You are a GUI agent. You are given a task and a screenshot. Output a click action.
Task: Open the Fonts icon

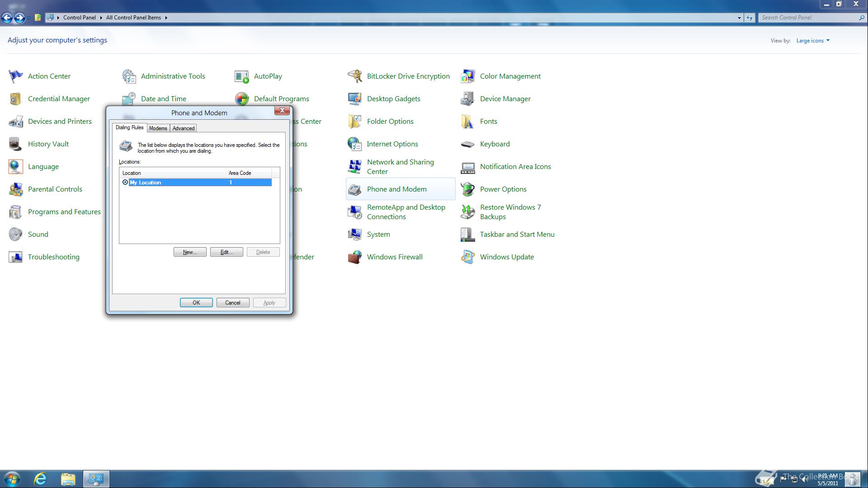[468, 122]
